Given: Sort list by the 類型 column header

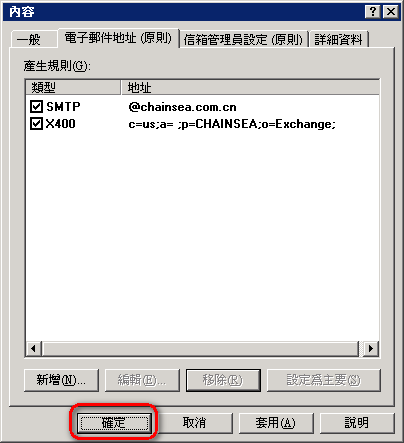Looking at the screenshot, I should (73, 88).
